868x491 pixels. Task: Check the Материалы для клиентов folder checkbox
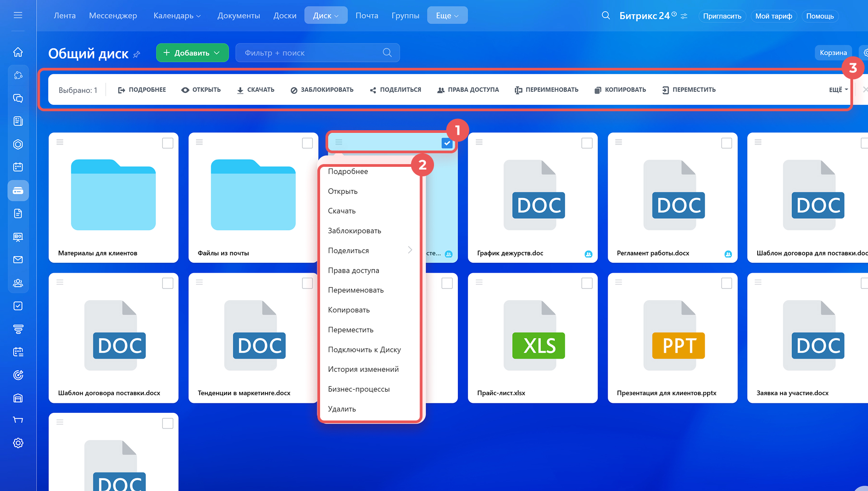(x=168, y=143)
